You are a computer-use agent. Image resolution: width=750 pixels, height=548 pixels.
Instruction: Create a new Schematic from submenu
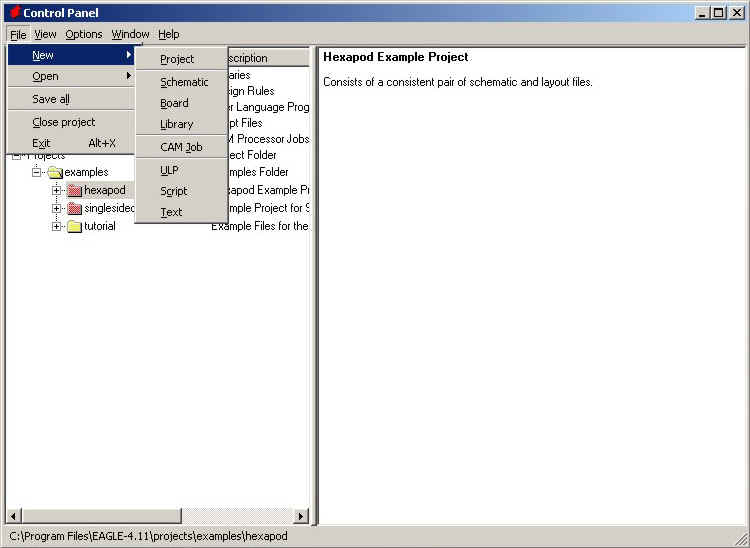point(181,82)
